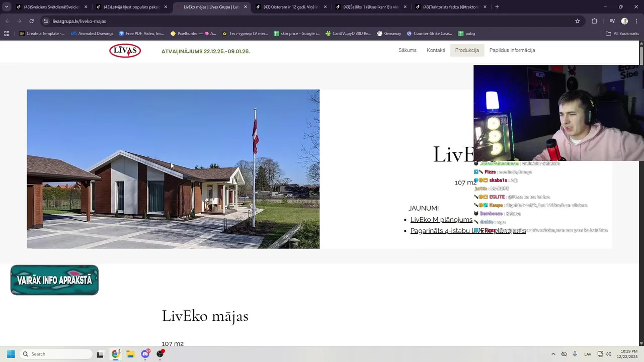Viewport: 644px width, 362px height.
Task: Switch to the Latvijā kļust populārs tab
Action: coord(128,7)
